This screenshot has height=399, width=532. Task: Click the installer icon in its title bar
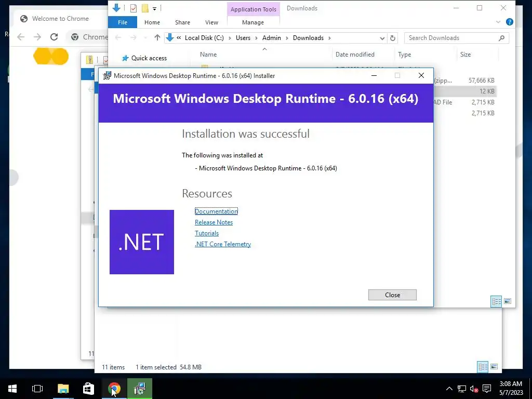coord(107,75)
